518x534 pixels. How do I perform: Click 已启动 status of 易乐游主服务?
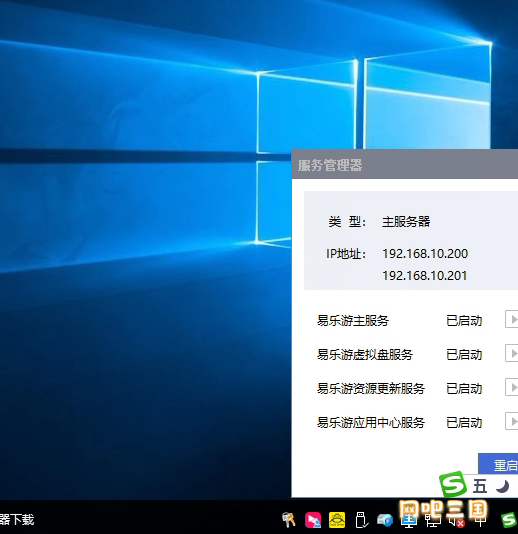(464, 320)
